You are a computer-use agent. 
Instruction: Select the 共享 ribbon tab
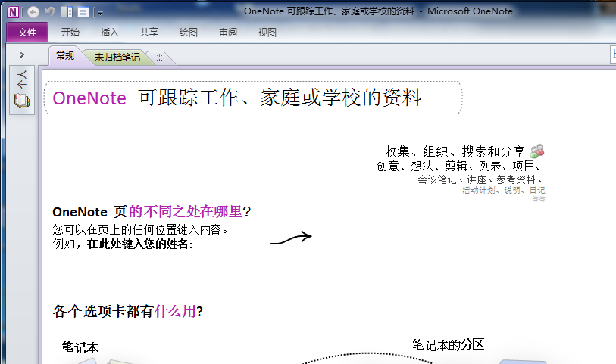tap(149, 32)
